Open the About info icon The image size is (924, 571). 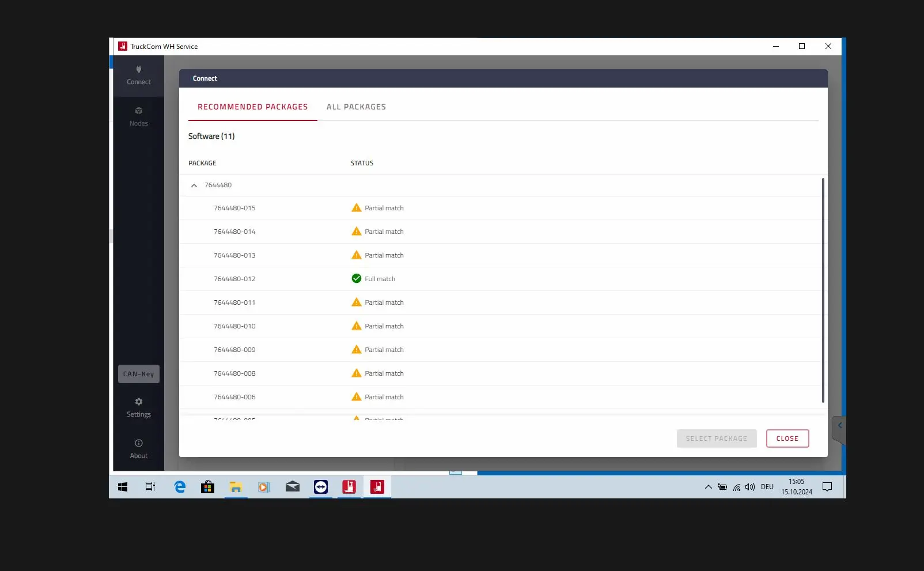pos(138,449)
